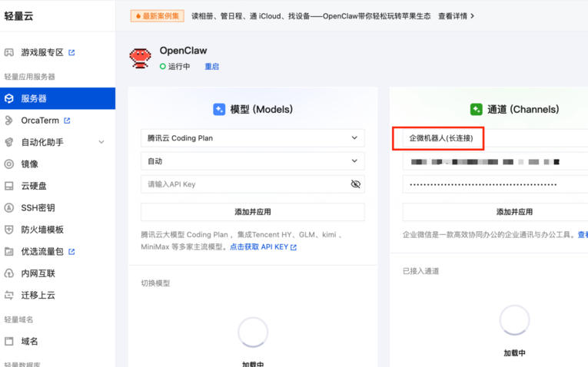Expand the 自动化助手 sidebar menu
Screen dimensions: 588x367
click(101, 142)
